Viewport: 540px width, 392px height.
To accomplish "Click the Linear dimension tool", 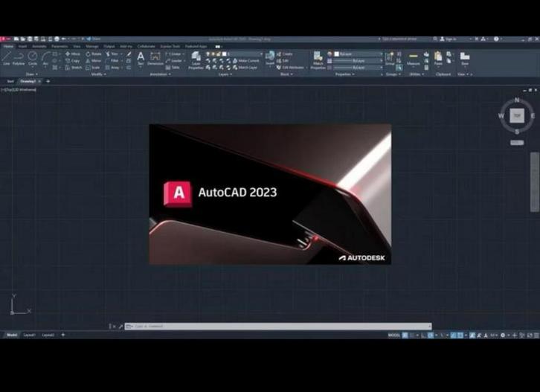I will point(173,54).
